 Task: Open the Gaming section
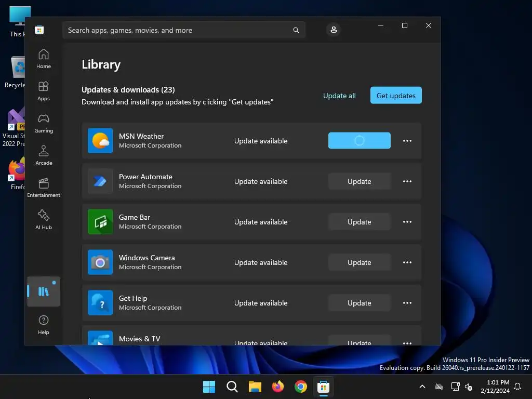(x=44, y=123)
